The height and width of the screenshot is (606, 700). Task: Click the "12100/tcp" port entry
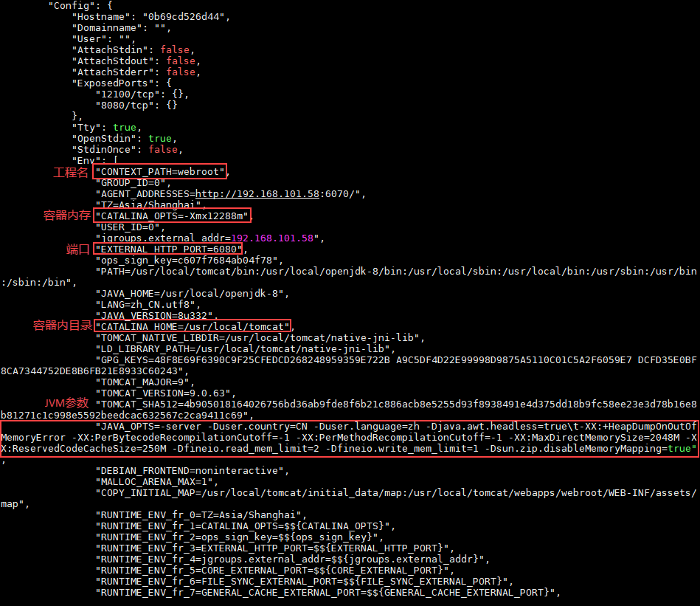click(x=142, y=94)
